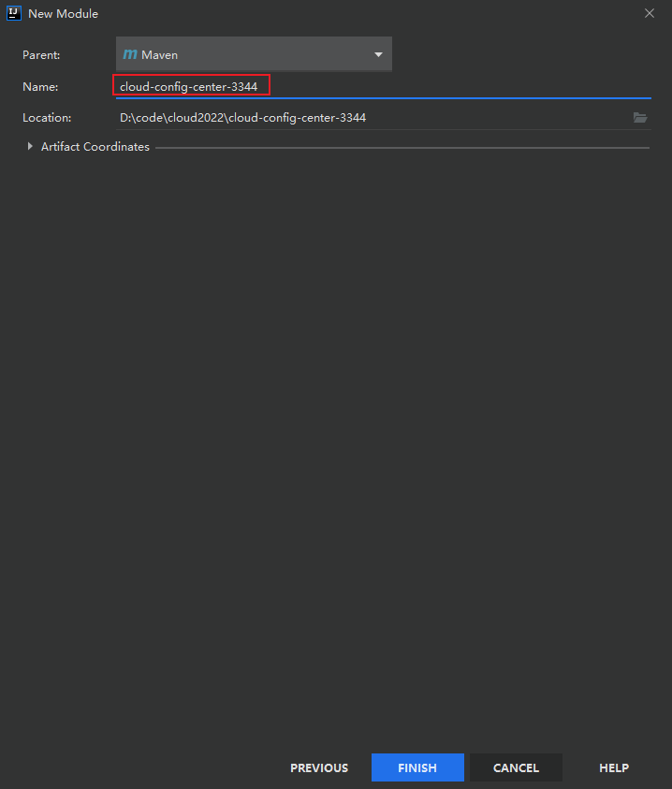Open the HELP button
Image resolution: width=672 pixels, height=789 pixels.
click(x=614, y=767)
